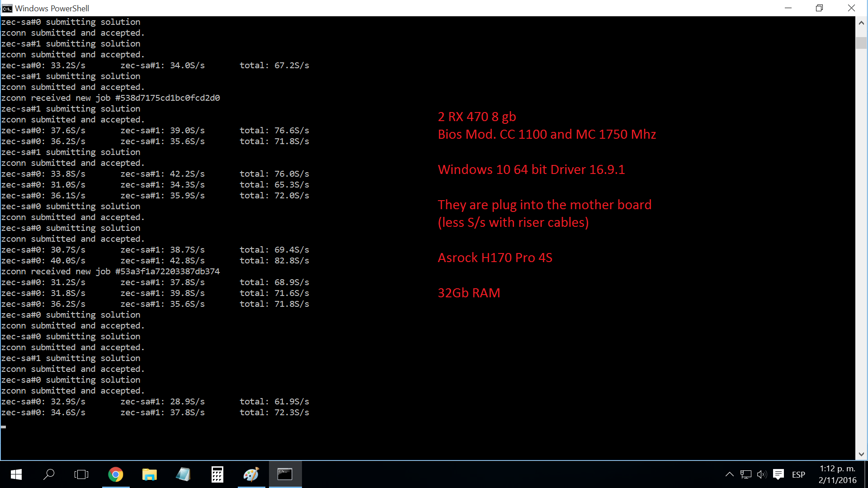Click the '32Gb RAM' annotation
This screenshot has height=488, width=868.
click(469, 293)
